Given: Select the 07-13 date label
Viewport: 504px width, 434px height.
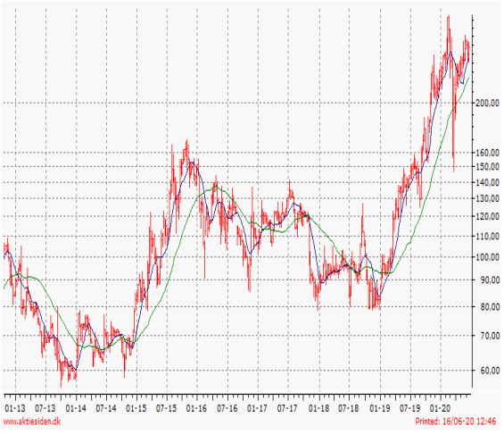Looking at the screenshot, I should pyautogui.click(x=45, y=409).
